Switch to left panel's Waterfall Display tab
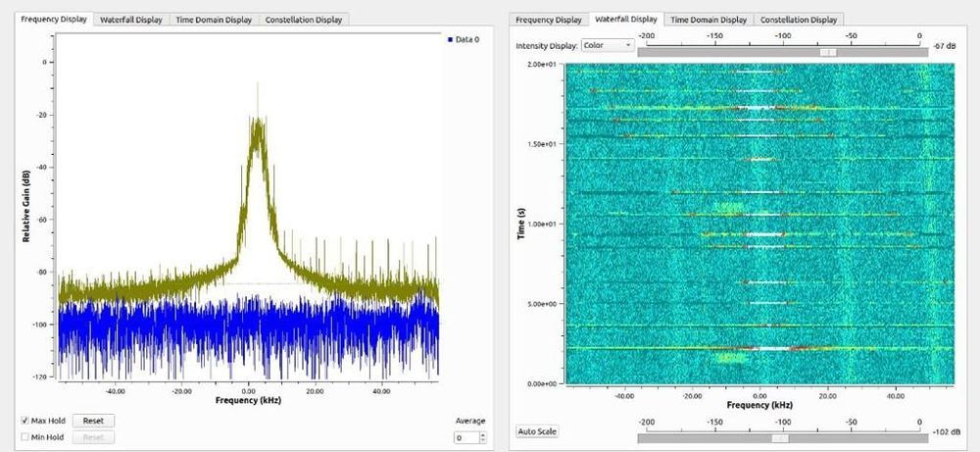 (132, 20)
